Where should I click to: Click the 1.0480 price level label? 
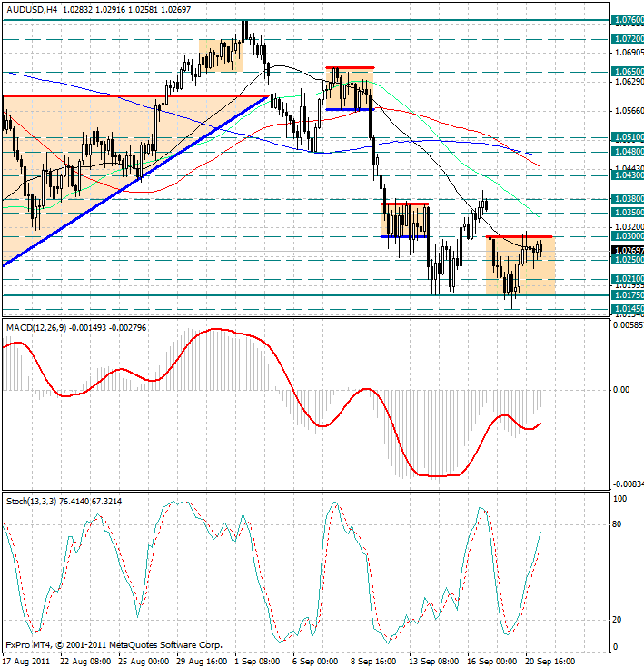click(x=628, y=151)
